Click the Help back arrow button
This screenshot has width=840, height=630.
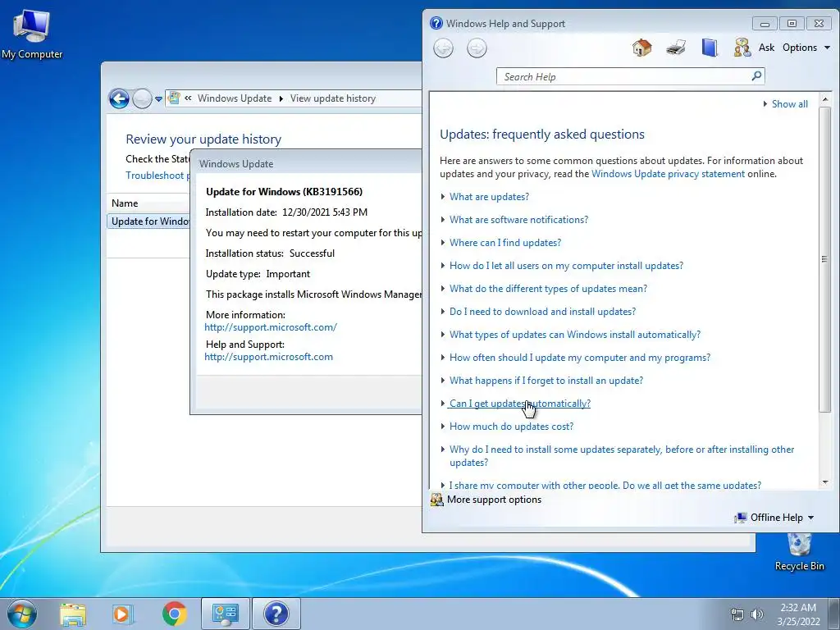tap(443, 48)
